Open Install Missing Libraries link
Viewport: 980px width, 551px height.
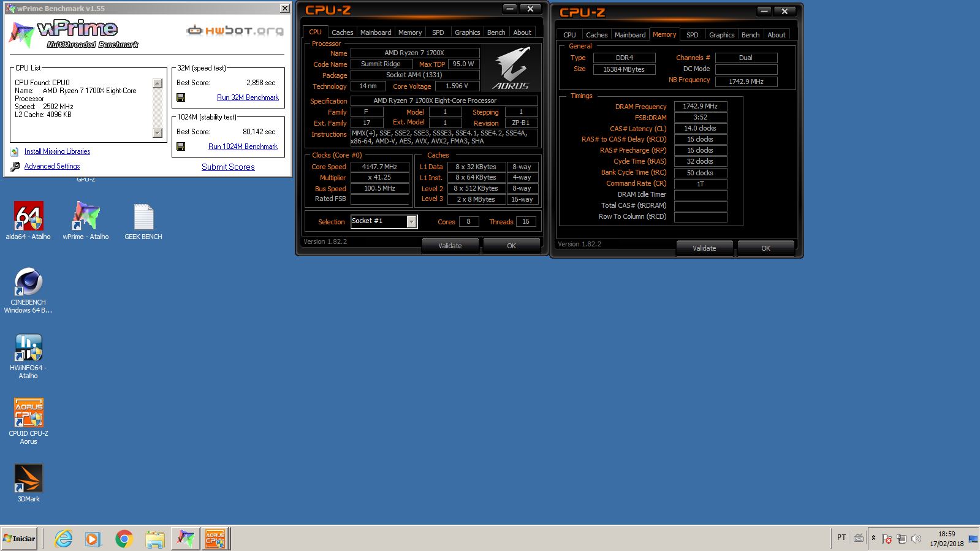click(x=57, y=151)
